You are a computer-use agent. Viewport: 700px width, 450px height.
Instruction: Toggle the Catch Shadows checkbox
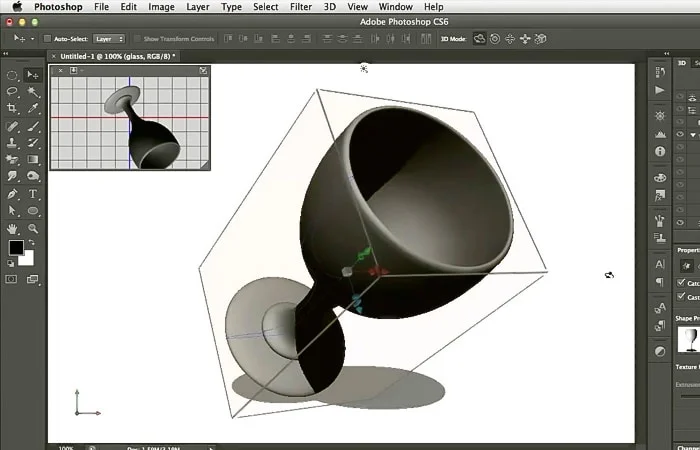[x=681, y=283]
